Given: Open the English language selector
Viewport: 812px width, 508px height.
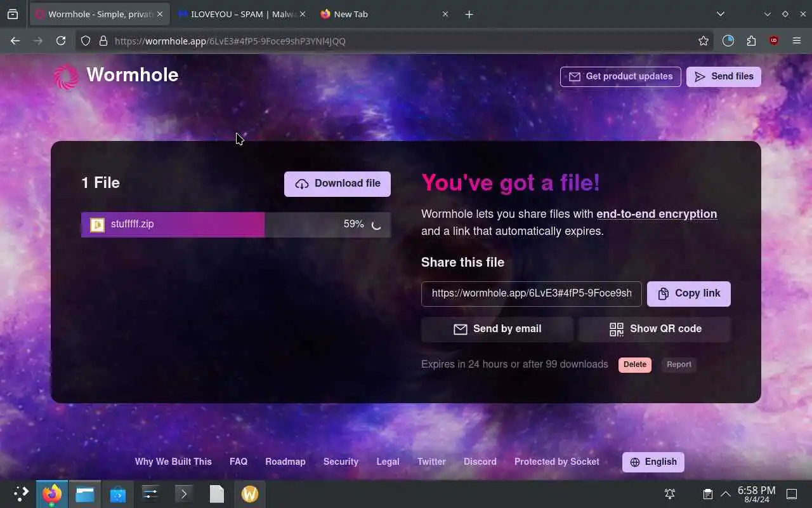Looking at the screenshot, I should [x=653, y=462].
